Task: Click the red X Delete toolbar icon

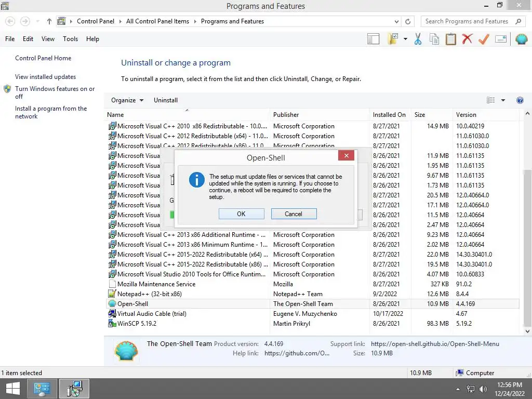Action: 467,39
